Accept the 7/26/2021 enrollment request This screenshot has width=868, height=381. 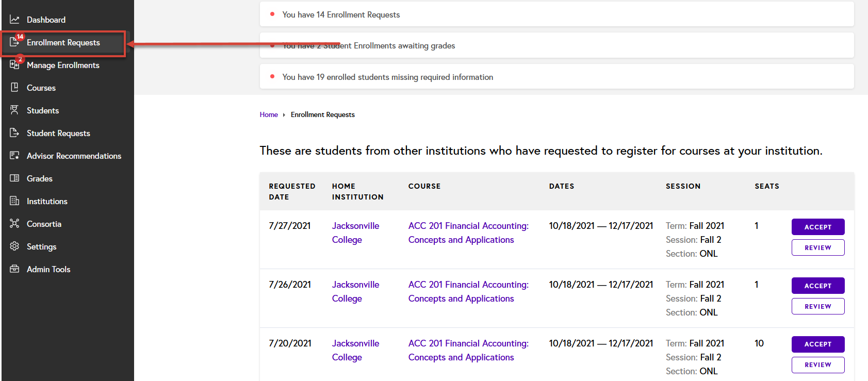tap(818, 286)
